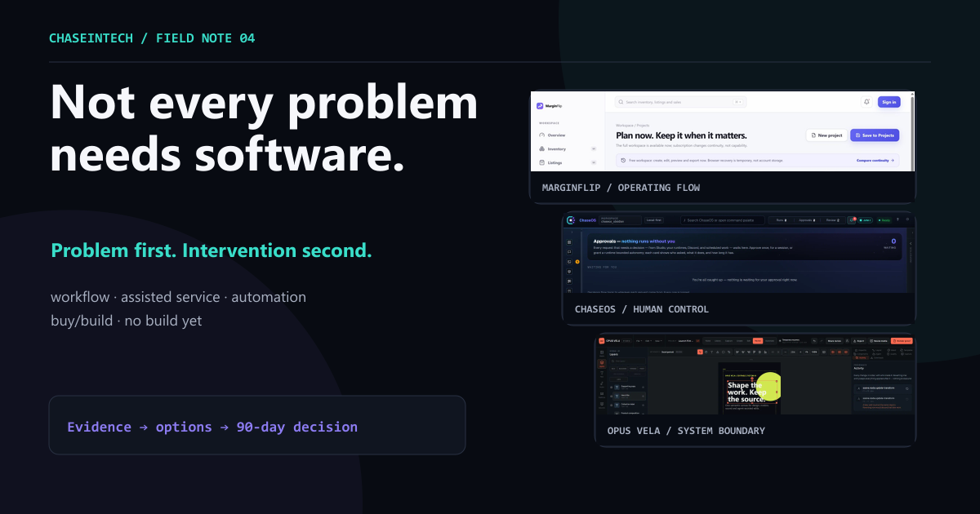Click the Overview gauge icon in MarginFlip
Image resolution: width=980 pixels, height=514 pixels.
click(541, 135)
